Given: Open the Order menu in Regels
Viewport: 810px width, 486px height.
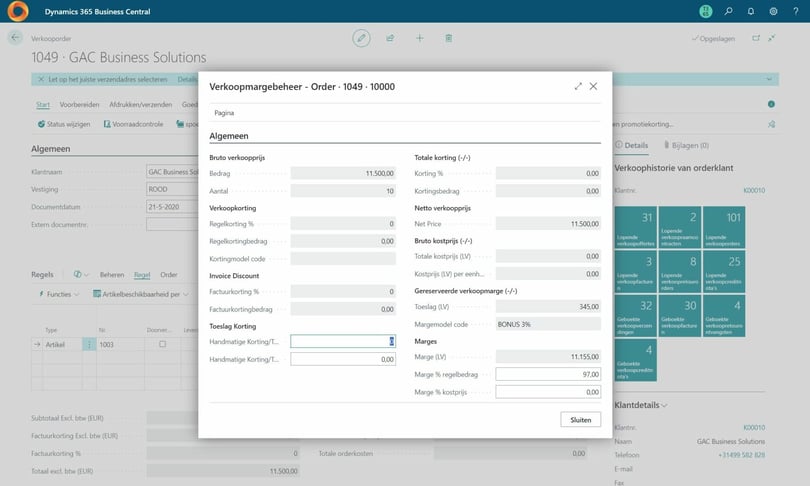Looking at the screenshot, I should (x=168, y=275).
